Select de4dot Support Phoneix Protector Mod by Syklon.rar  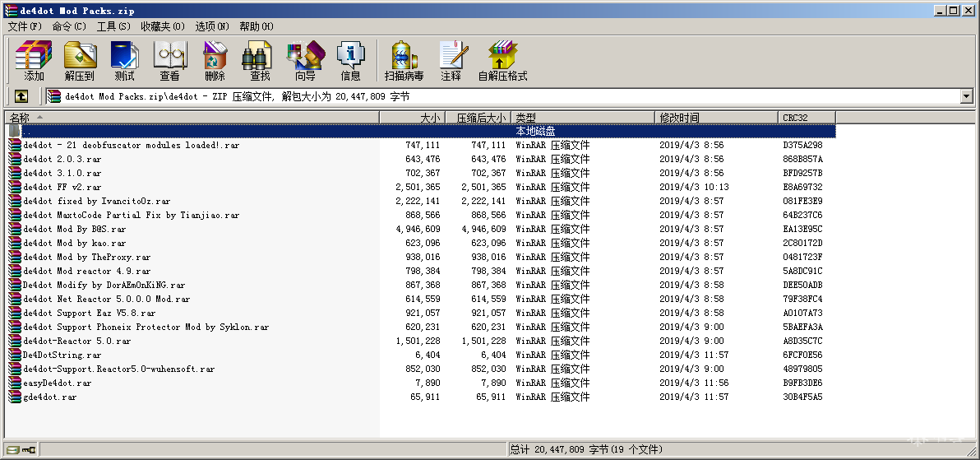point(146,327)
